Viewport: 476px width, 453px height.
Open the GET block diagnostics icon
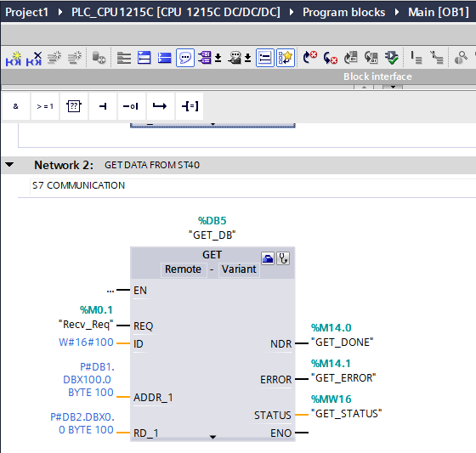tap(282, 258)
